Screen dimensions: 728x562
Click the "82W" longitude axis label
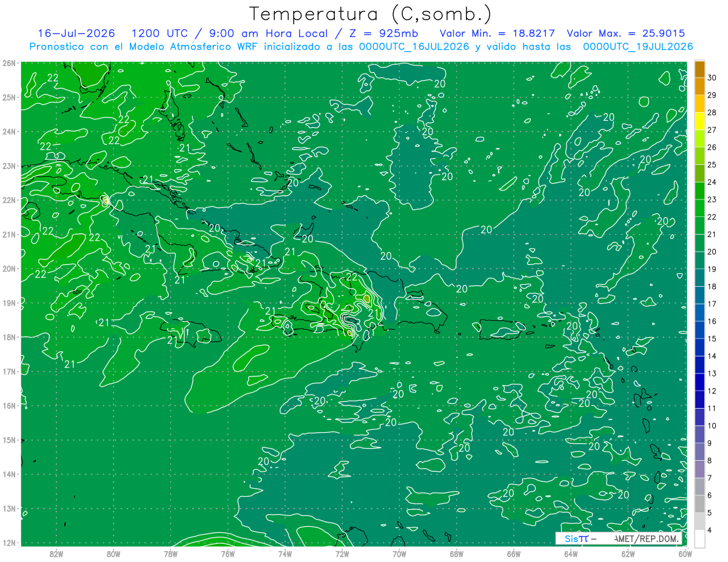click(56, 554)
